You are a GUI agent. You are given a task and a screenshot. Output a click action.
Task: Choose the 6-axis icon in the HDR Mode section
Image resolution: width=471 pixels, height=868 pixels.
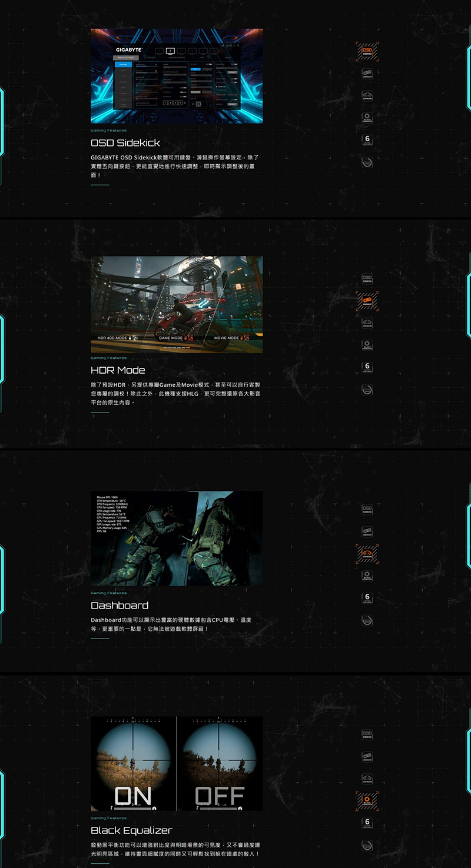click(x=367, y=367)
